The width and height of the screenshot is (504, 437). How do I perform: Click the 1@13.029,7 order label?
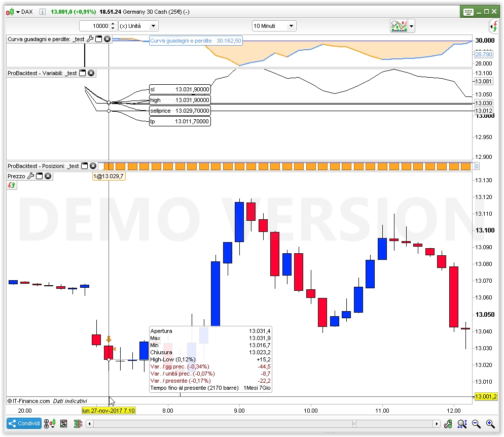109,176
